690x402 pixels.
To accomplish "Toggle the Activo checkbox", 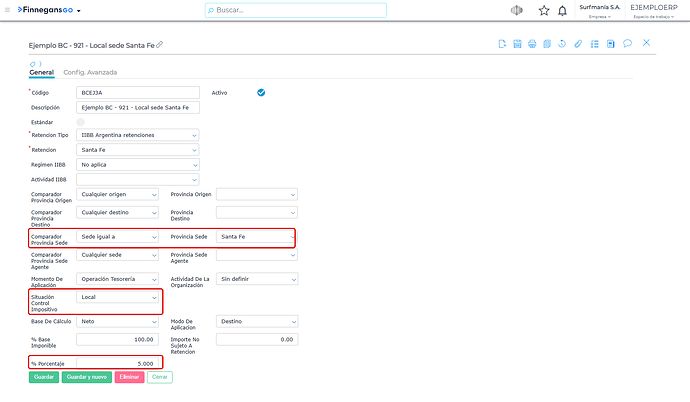I will pos(261,92).
